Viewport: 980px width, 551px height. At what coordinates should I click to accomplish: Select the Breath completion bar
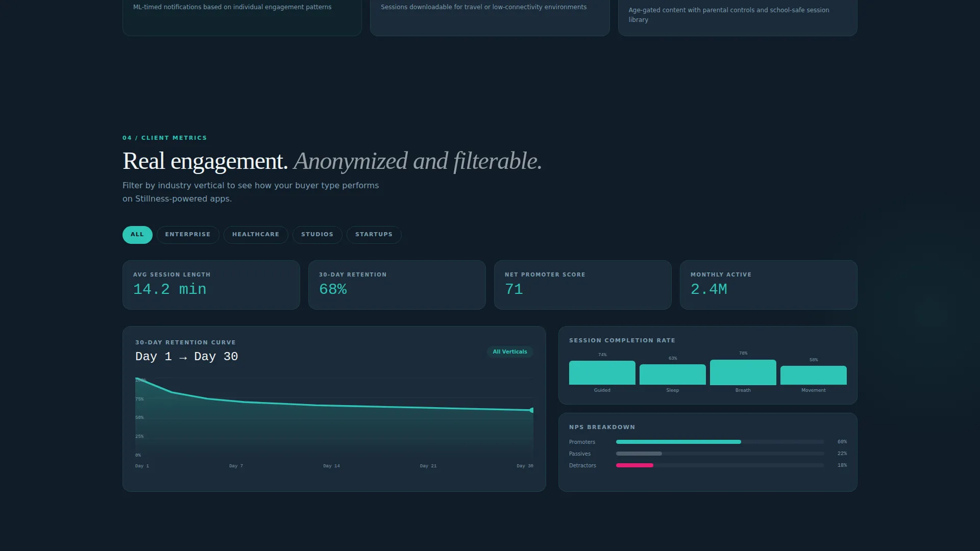point(743,372)
